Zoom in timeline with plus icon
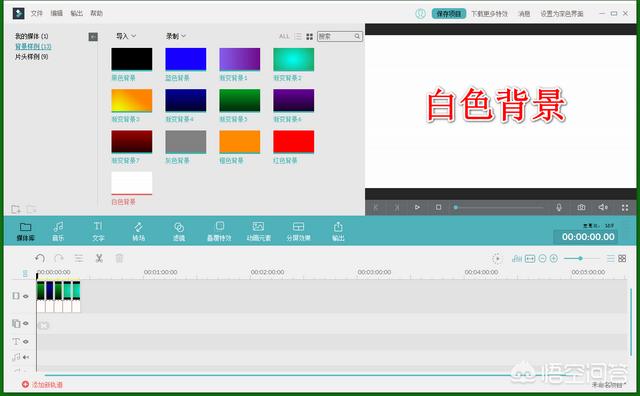This screenshot has height=396, width=640. 554,258
